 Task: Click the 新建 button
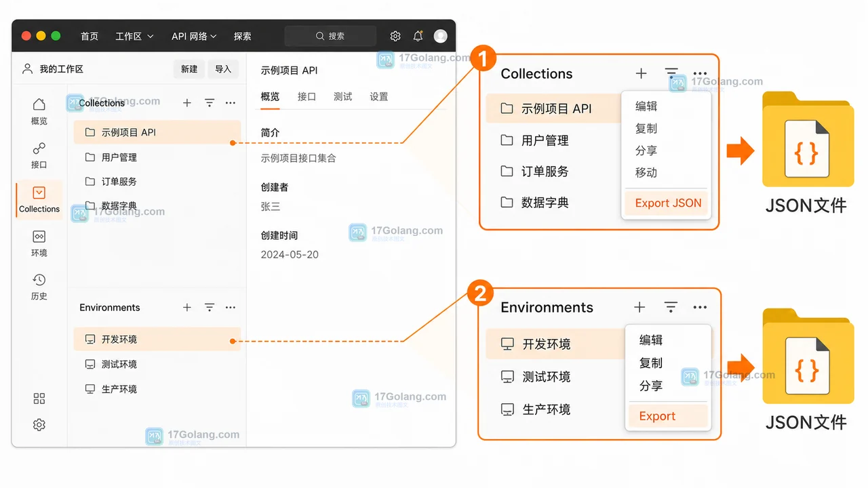(189, 69)
